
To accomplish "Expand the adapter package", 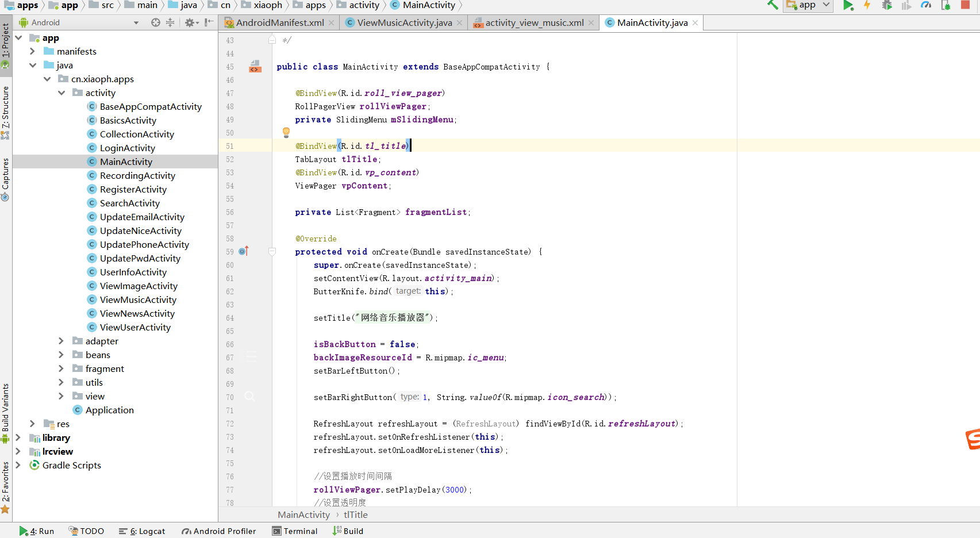I will tap(62, 341).
